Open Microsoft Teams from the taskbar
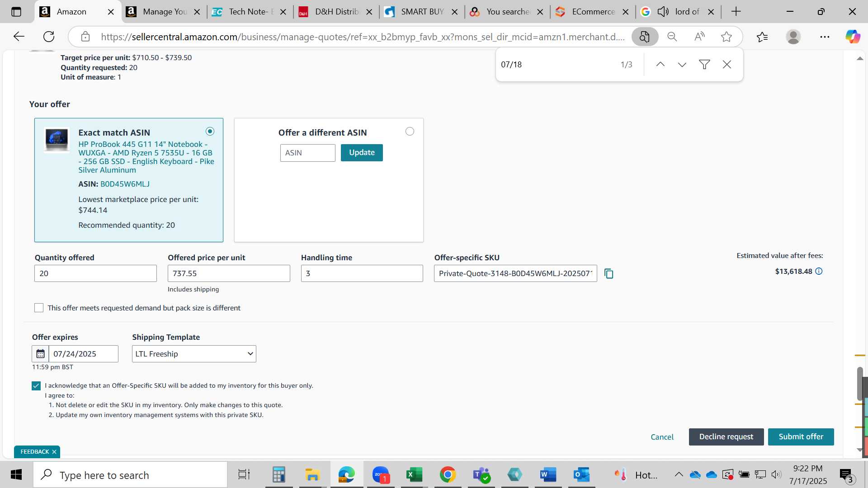868x488 pixels. pyautogui.click(x=481, y=475)
